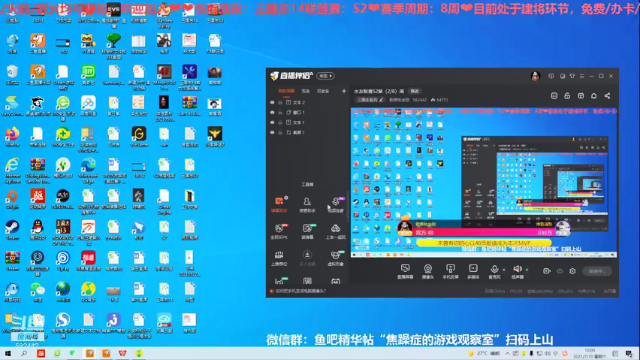Open the 如何把手机连成电脑摄像头 help link
The image size is (640, 360).
[300, 291]
